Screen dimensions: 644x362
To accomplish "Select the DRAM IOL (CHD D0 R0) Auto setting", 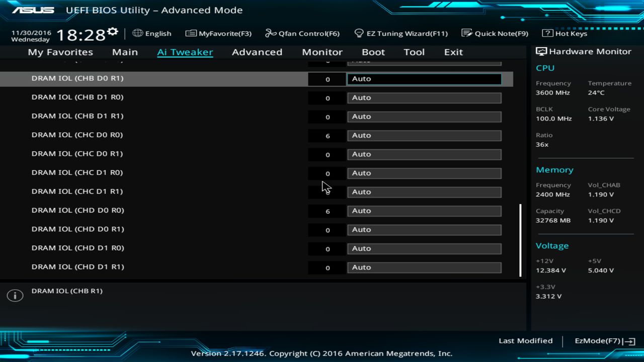I will click(x=424, y=211).
